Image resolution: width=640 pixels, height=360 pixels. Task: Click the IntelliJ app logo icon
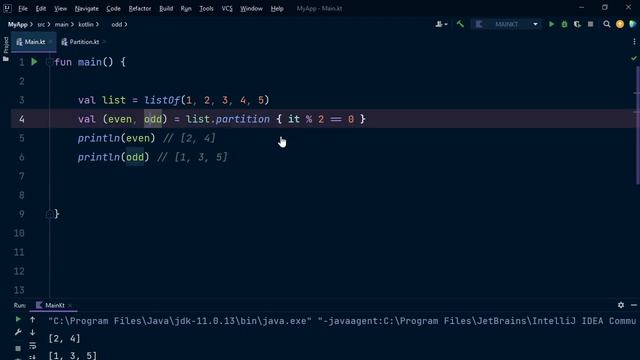(7, 8)
